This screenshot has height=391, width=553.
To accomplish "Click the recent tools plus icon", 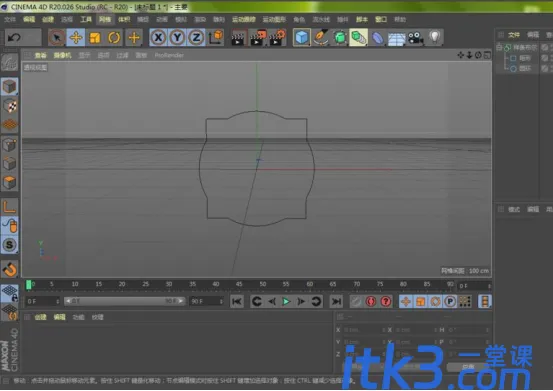I will coord(134,37).
